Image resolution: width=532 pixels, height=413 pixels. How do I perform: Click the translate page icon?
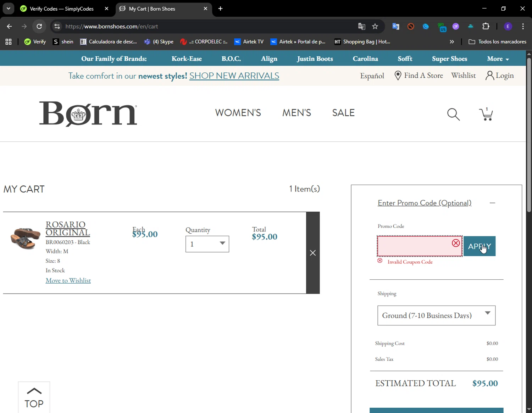pyautogui.click(x=362, y=26)
